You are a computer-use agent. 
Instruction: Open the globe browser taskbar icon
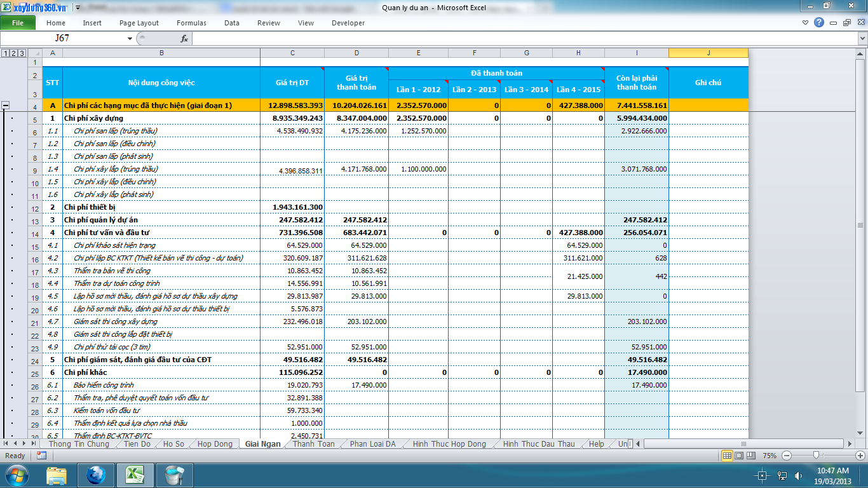(96, 475)
